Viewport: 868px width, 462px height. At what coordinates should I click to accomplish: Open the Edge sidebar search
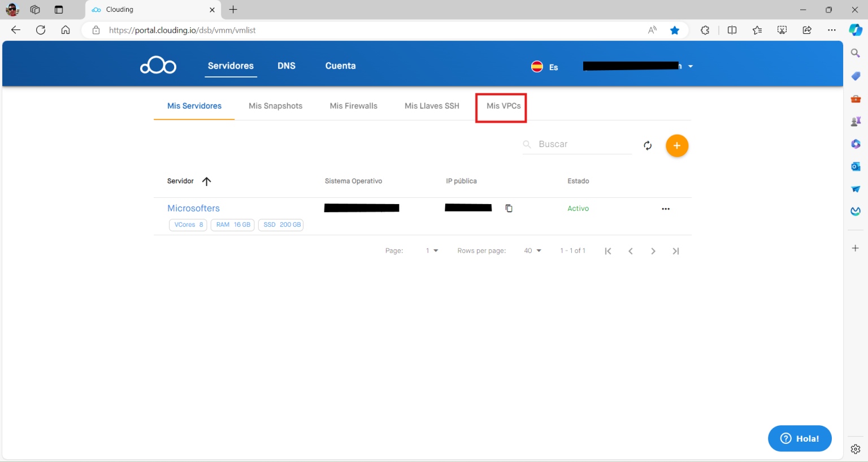(856, 53)
